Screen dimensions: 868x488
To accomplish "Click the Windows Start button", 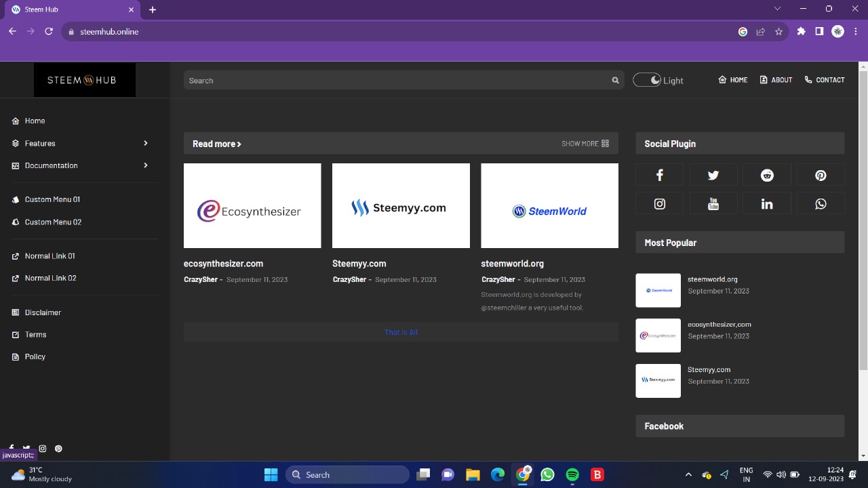I will pyautogui.click(x=271, y=474).
